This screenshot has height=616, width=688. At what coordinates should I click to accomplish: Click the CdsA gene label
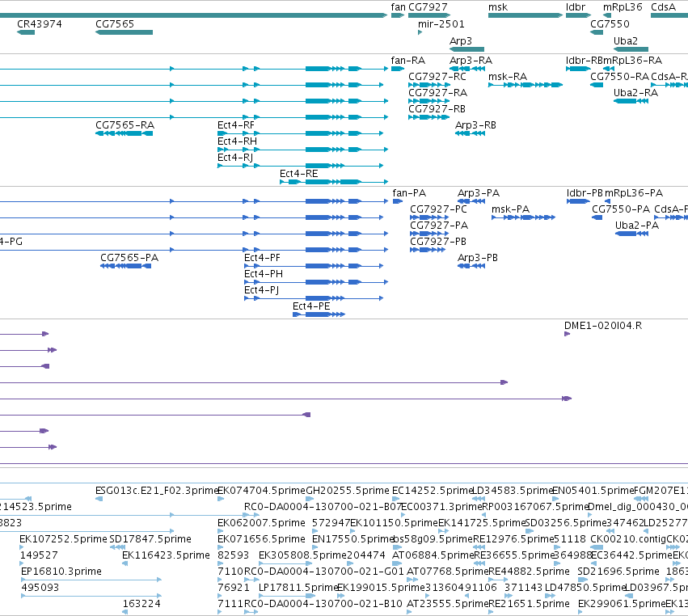[664, 7]
